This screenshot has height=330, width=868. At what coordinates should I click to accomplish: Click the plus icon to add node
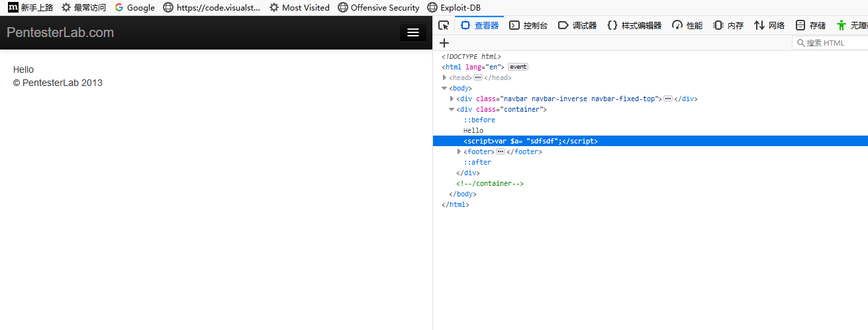[444, 43]
